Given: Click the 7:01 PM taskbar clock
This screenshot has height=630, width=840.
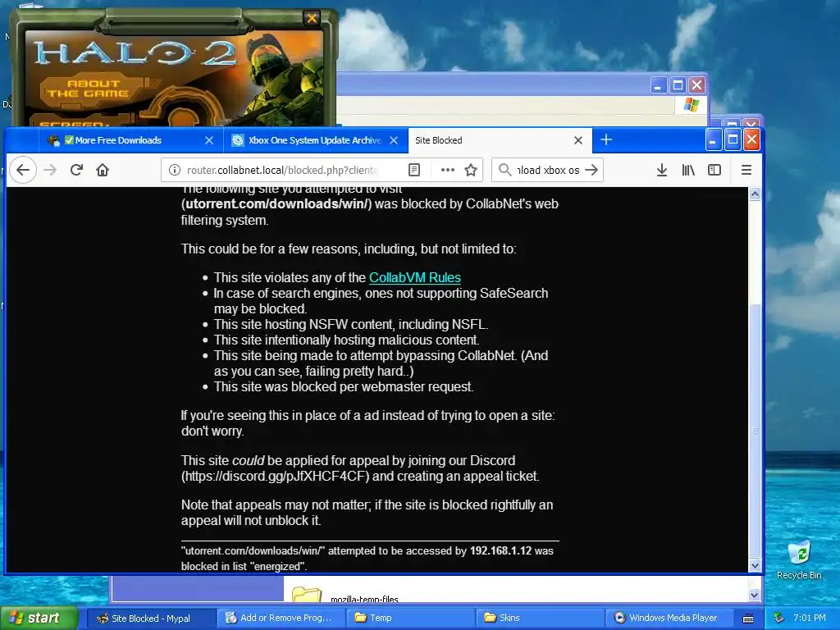Looking at the screenshot, I should pos(810,619).
